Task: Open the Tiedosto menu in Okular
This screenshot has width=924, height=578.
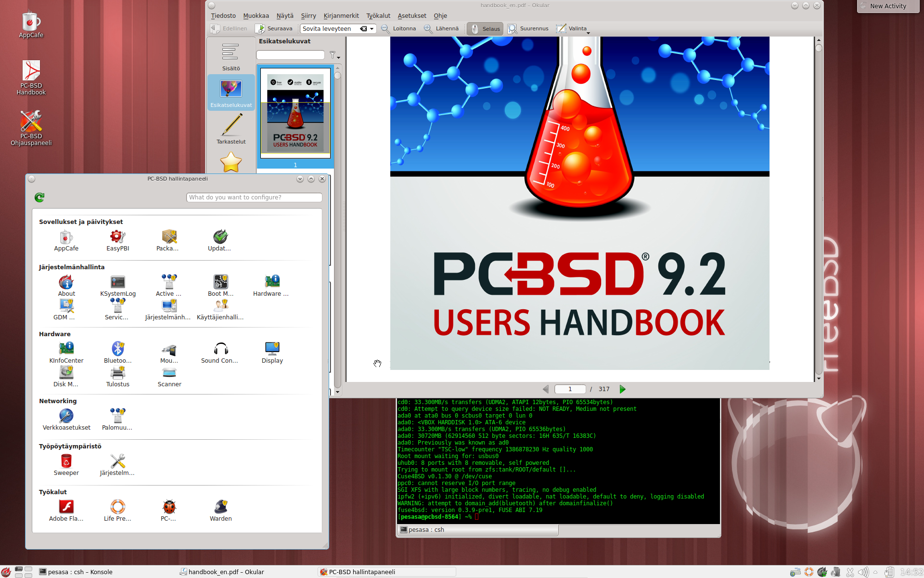Action: 223,16
